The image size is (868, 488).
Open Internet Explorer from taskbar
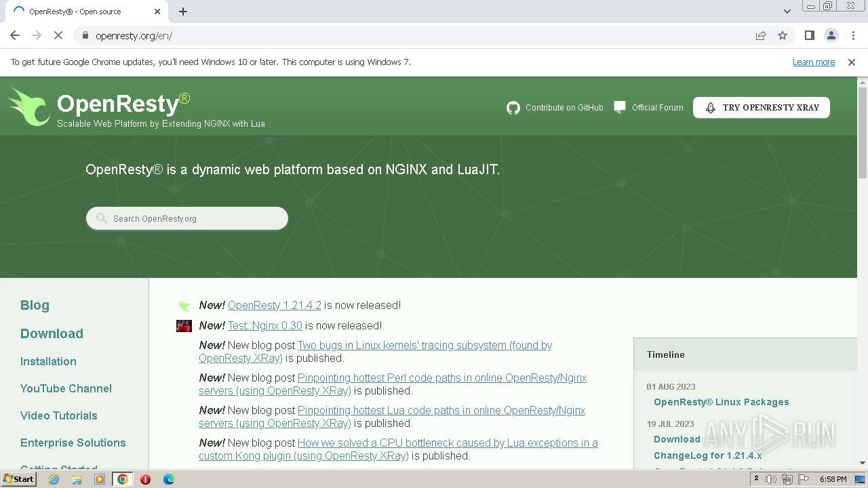pyautogui.click(x=54, y=479)
